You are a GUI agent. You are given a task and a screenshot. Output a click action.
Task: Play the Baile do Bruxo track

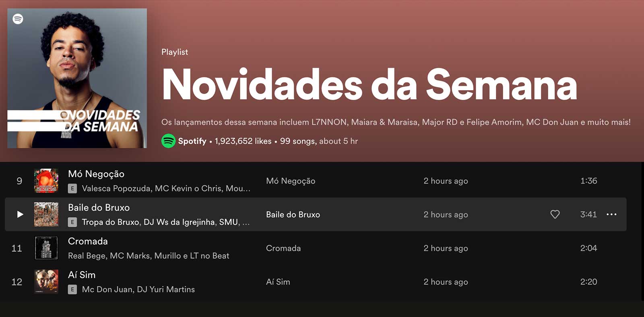[20, 214]
